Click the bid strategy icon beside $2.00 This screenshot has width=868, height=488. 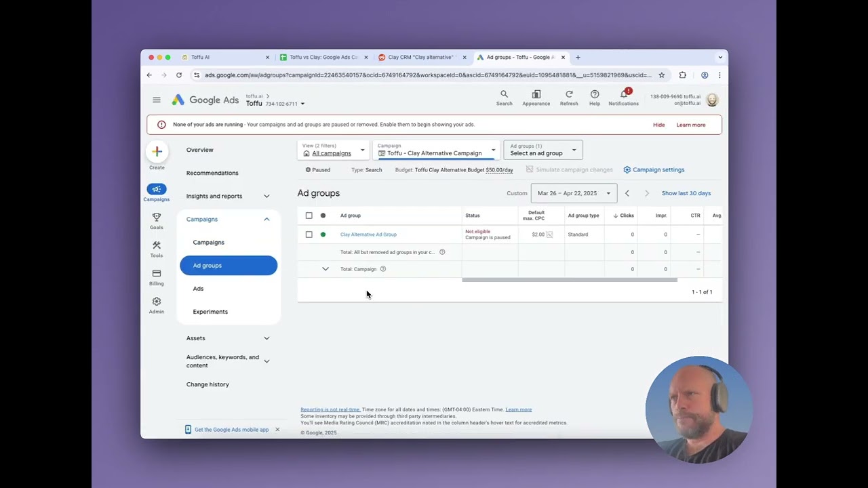[x=549, y=235]
